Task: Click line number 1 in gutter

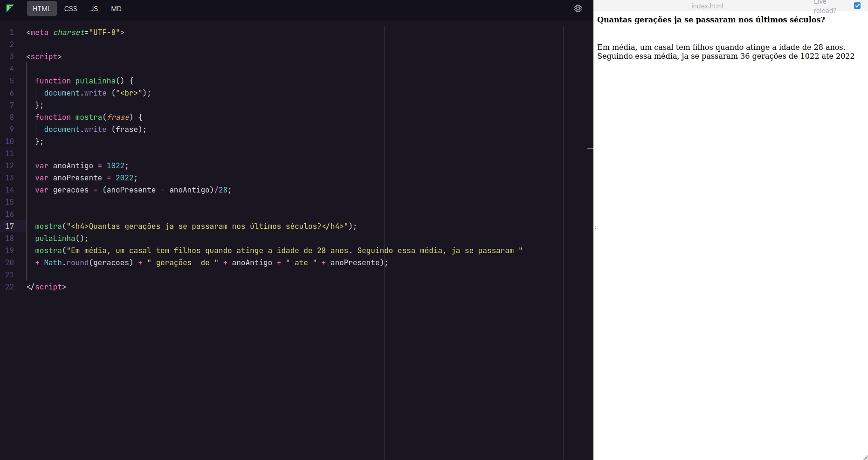Action: click(12, 32)
